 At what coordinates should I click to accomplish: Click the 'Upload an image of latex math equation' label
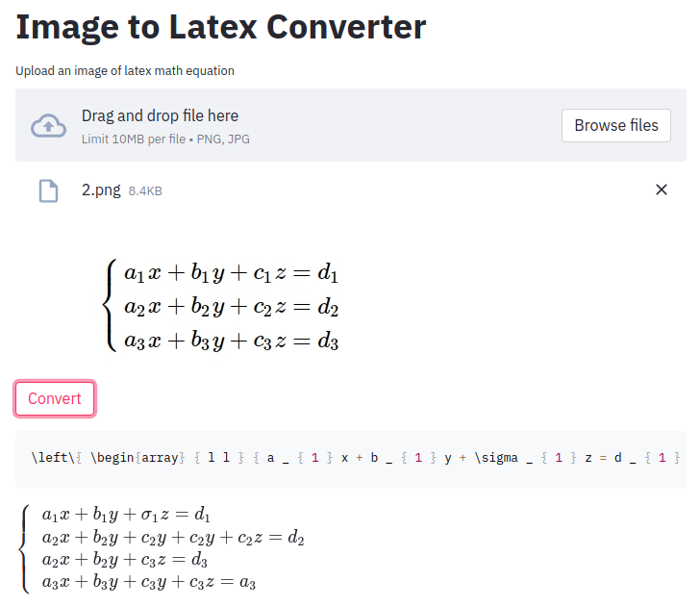point(125,70)
